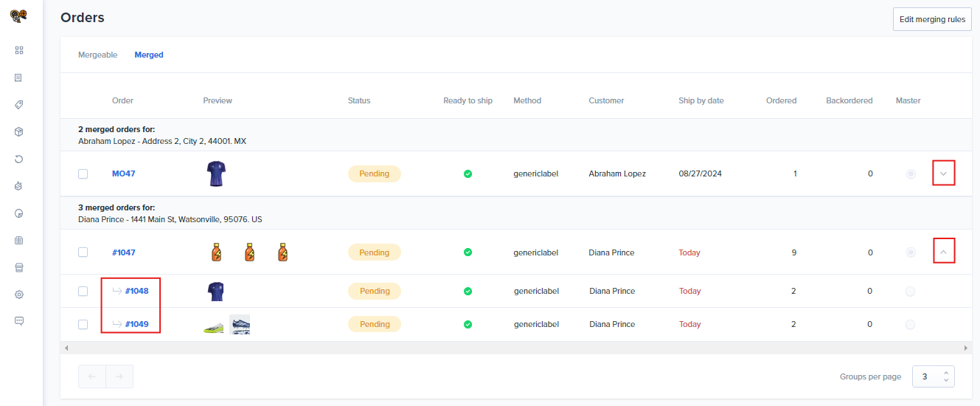Click the horizontal scrollbar right arrow

pos(966,348)
